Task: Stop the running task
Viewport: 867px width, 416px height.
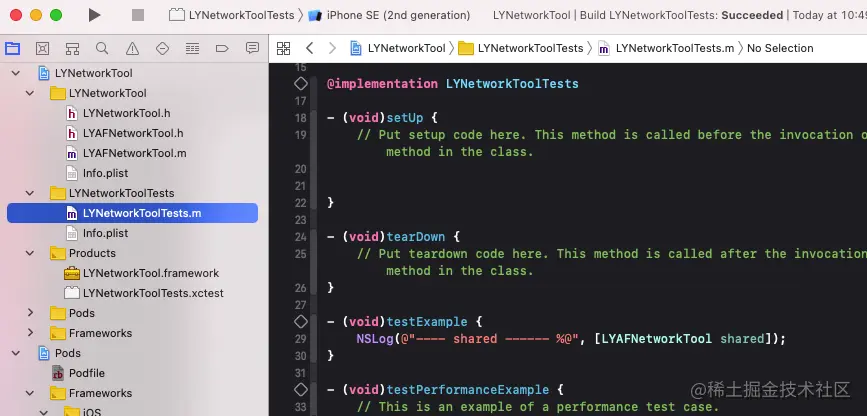Action: click(x=138, y=15)
